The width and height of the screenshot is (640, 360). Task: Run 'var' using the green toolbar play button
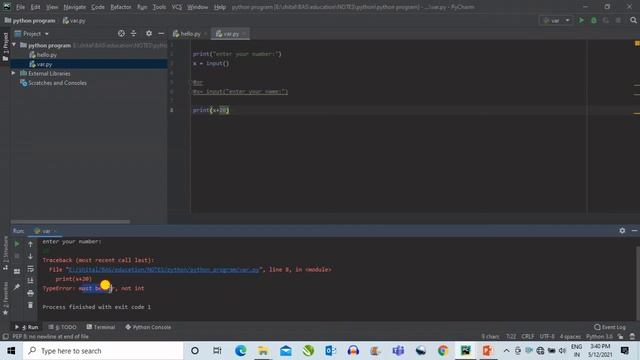point(581,20)
